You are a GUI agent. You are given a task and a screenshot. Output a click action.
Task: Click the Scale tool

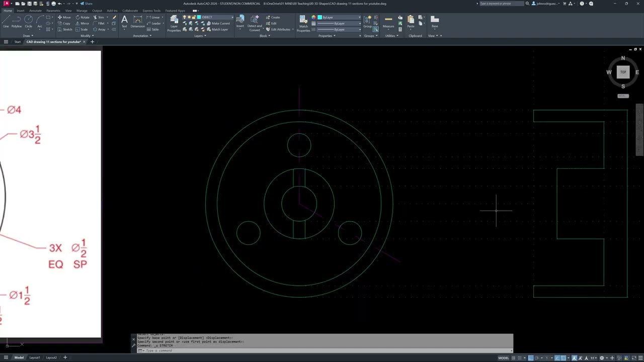click(x=82, y=29)
